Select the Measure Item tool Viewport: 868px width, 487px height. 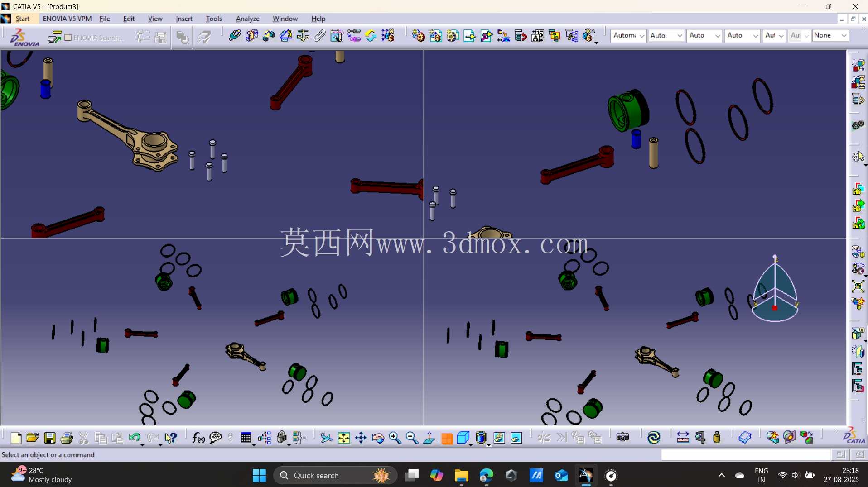700,437
